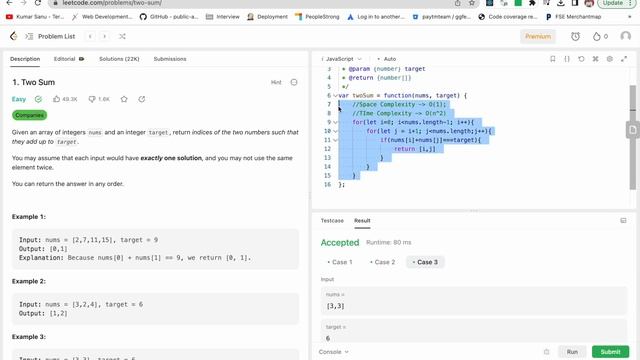This screenshot has height=360, width=640.
Task: Expand the Console dropdown
Action: (x=333, y=352)
